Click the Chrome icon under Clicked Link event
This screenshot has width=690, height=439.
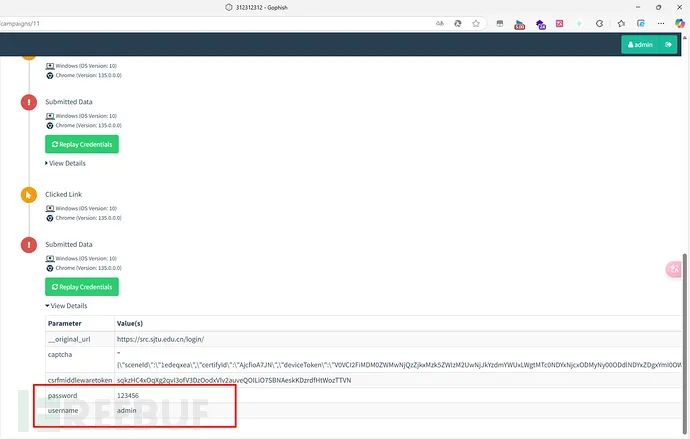pyautogui.click(x=50, y=218)
